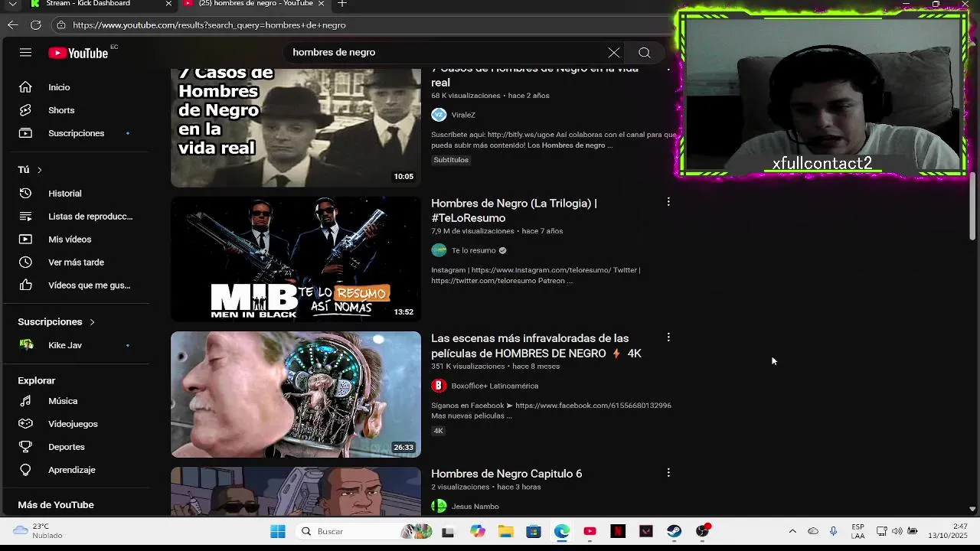The height and width of the screenshot is (551, 980).
Task: Go to Te lo resumo channel name
Action: point(473,250)
